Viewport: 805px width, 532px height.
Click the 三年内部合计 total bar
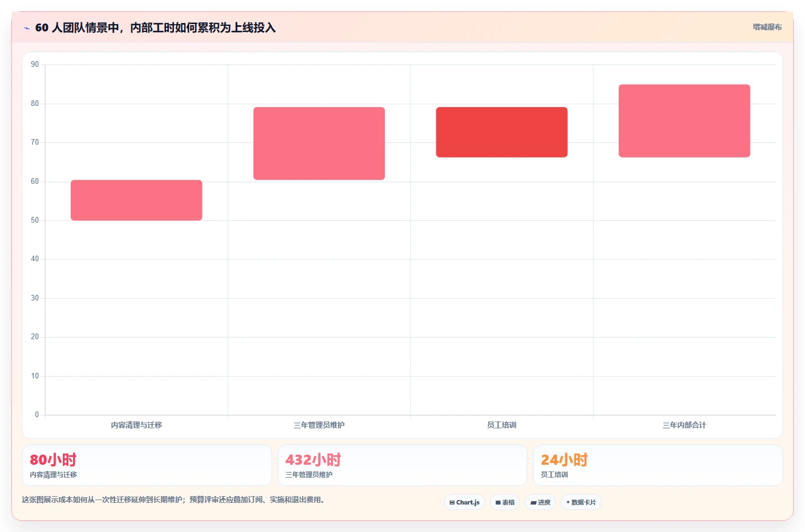684,121
